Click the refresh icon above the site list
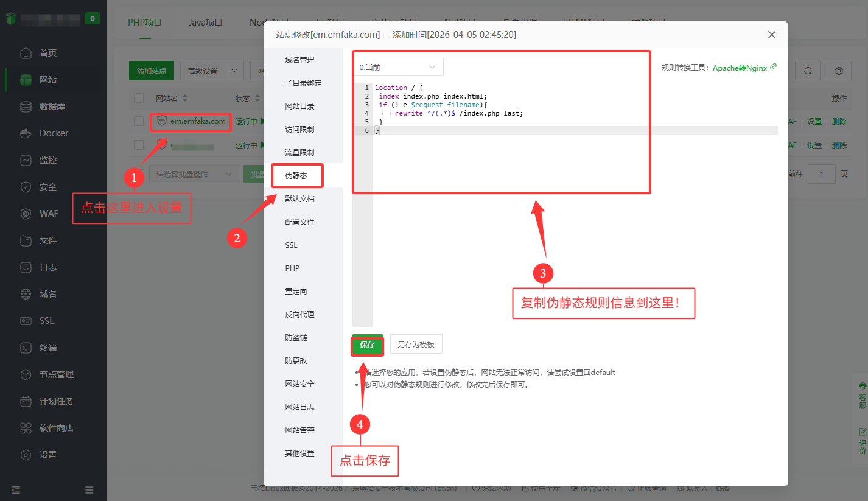 click(808, 70)
